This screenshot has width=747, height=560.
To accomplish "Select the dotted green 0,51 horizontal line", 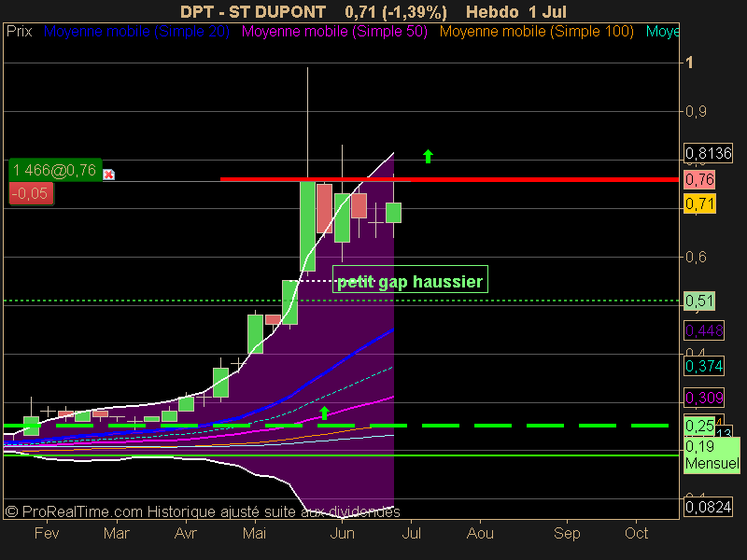I will pyautogui.click(x=341, y=301).
